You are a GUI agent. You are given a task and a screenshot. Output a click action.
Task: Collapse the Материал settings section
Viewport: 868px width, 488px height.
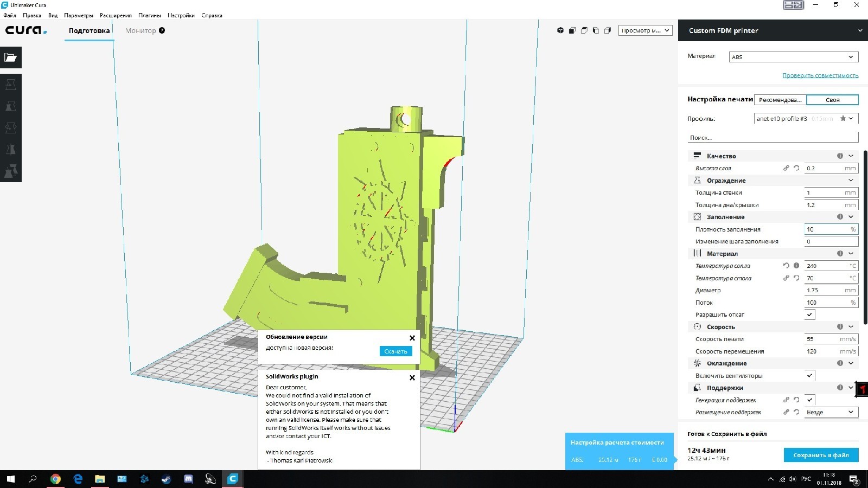click(851, 254)
